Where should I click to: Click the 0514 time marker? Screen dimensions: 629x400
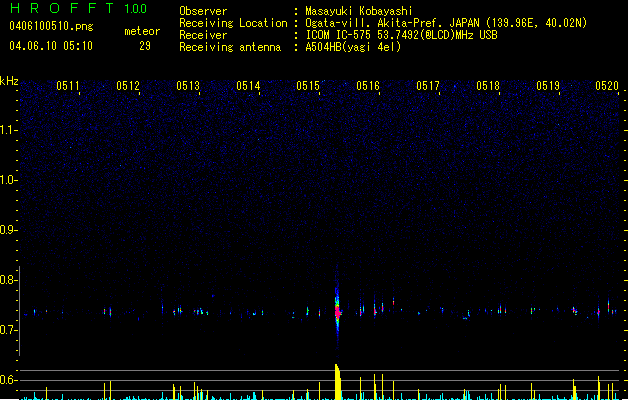pos(248,86)
